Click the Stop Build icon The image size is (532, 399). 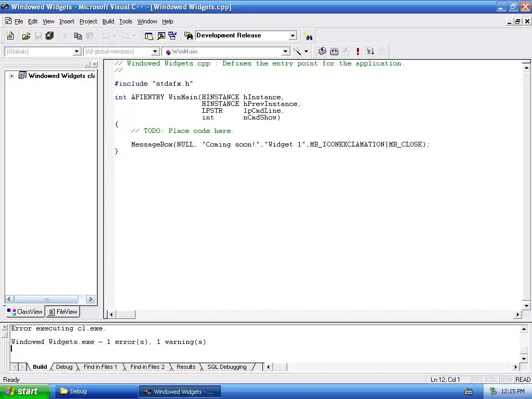coord(345,51)
